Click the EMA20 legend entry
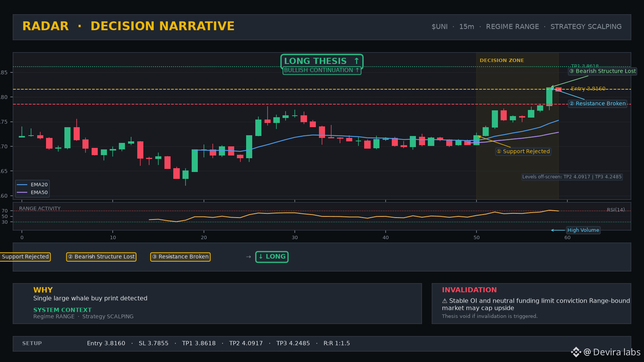 33,185
